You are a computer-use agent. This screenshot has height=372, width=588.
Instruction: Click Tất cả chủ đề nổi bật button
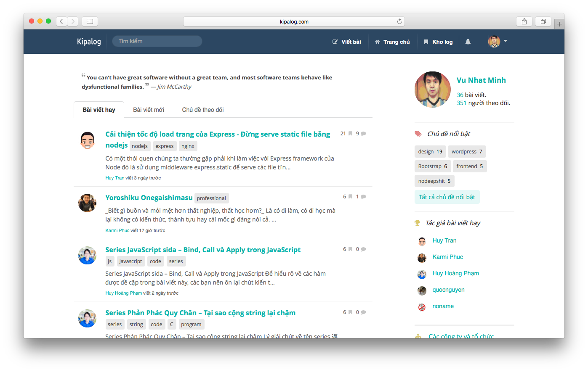[447, 197]
